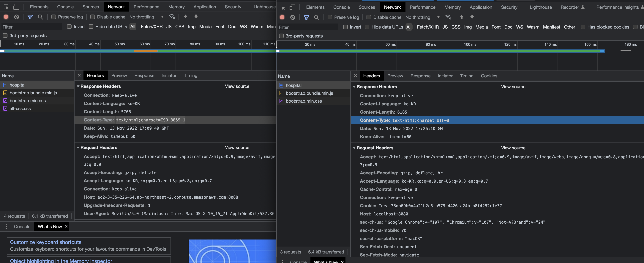This screenshot has width=644, height=263.
Task: Select Content-Type ISO-8859-1 header row in left panel
Action: (x=175, y=120)
